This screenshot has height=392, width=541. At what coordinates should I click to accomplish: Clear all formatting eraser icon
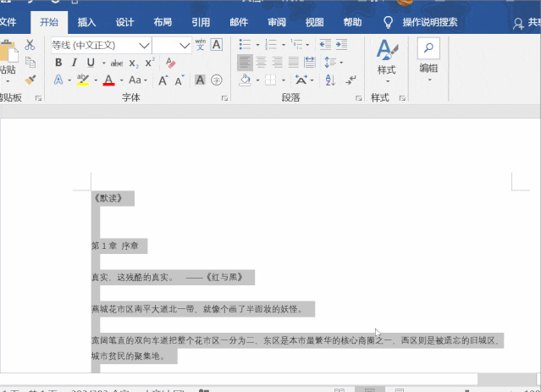pyautogui.click(x=170, y=63)
